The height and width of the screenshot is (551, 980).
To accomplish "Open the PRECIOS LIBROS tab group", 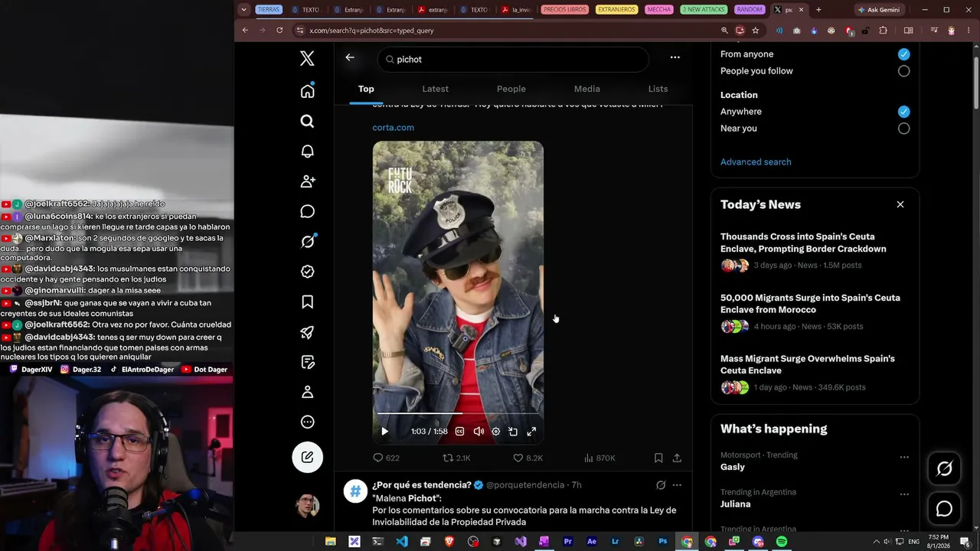I will pos(564,10).
